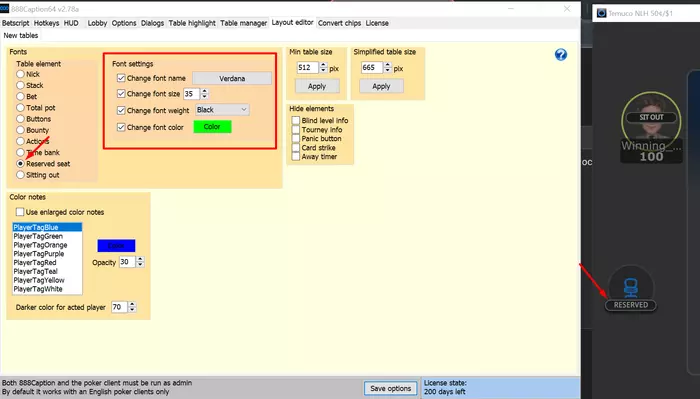
Task: Click the Save options button
Action: tap(391, 389)
